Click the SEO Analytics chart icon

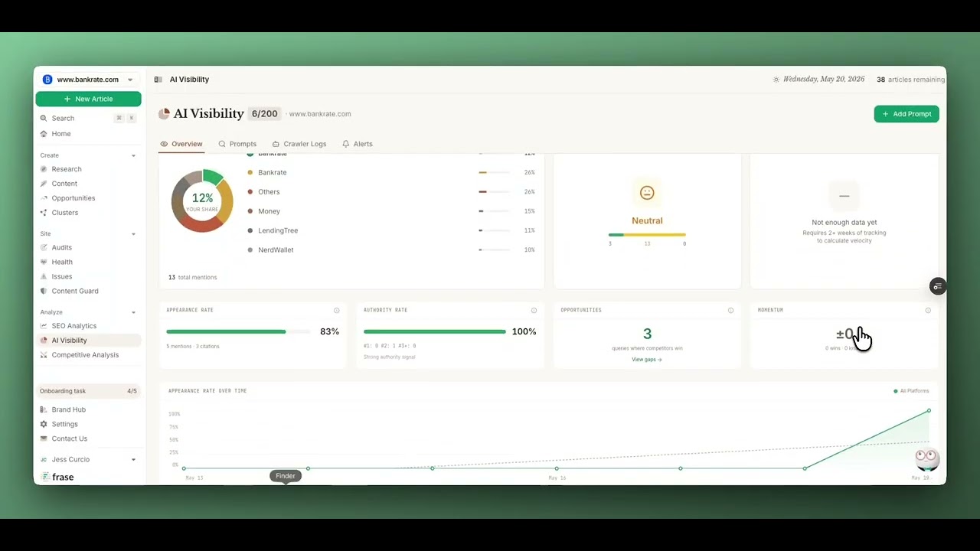pos(44,326)
